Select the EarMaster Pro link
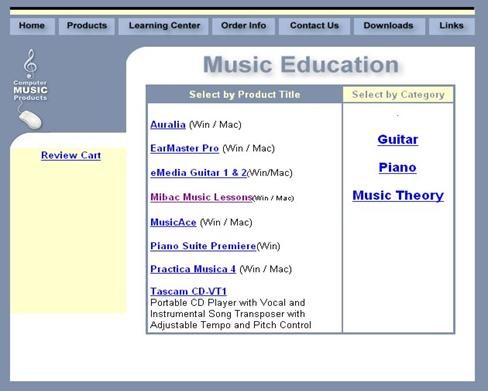The image size is (488, 391). coord(184,148)
